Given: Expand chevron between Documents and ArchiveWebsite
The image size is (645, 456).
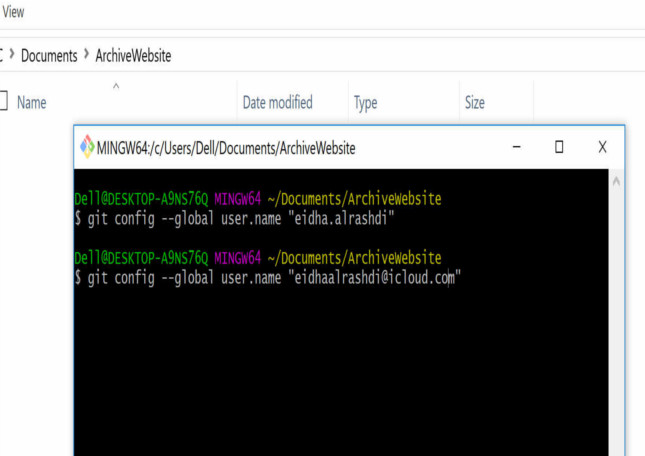Looking at the screenshot, I should point(86,54).
